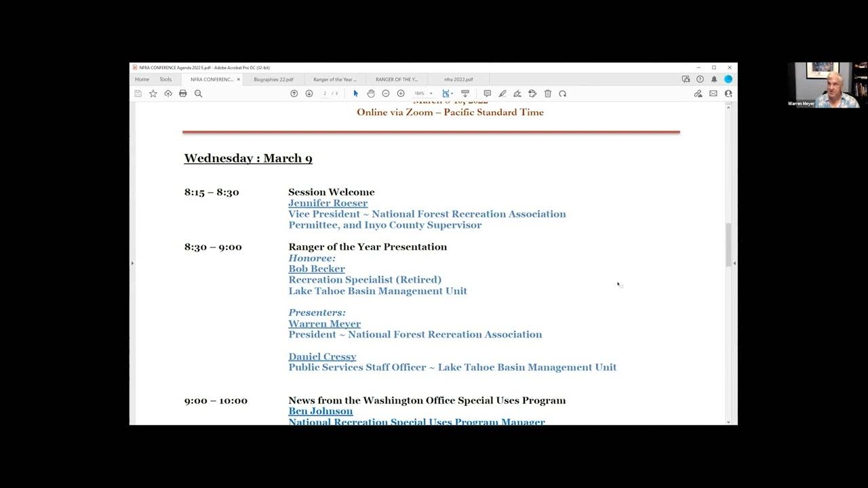Click the Warren Meyer video thumbnail
Viewport: 868px width, 488px height.
tap(827, 85)
